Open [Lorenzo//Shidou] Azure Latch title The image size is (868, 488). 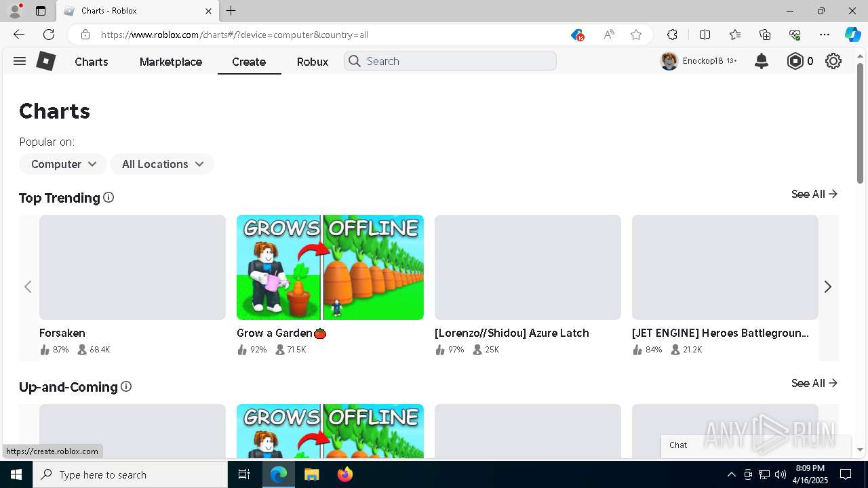click(512, 333)
